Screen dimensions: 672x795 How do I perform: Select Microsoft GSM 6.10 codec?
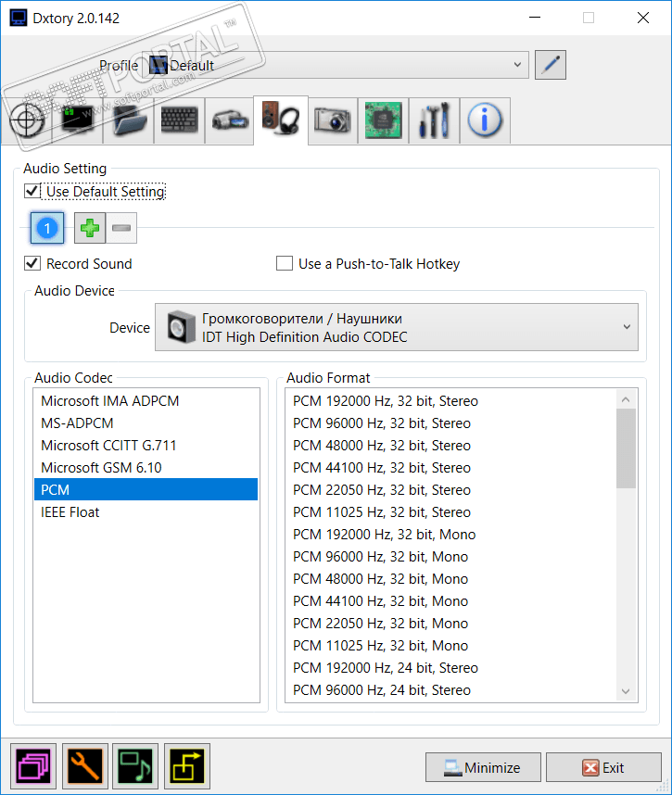[146, 468]
